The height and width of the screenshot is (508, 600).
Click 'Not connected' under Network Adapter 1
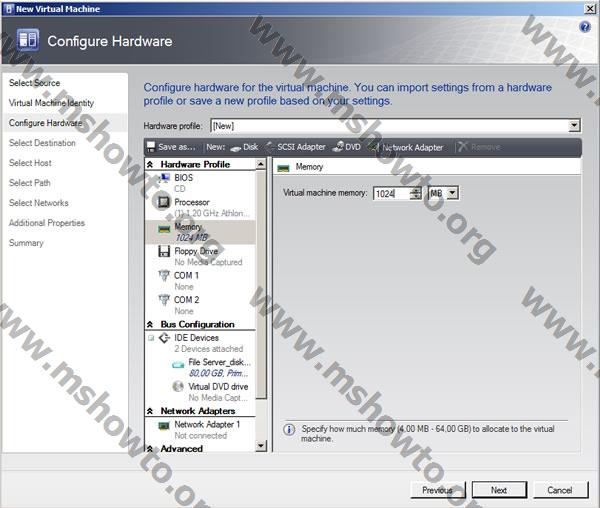[201, 435]
